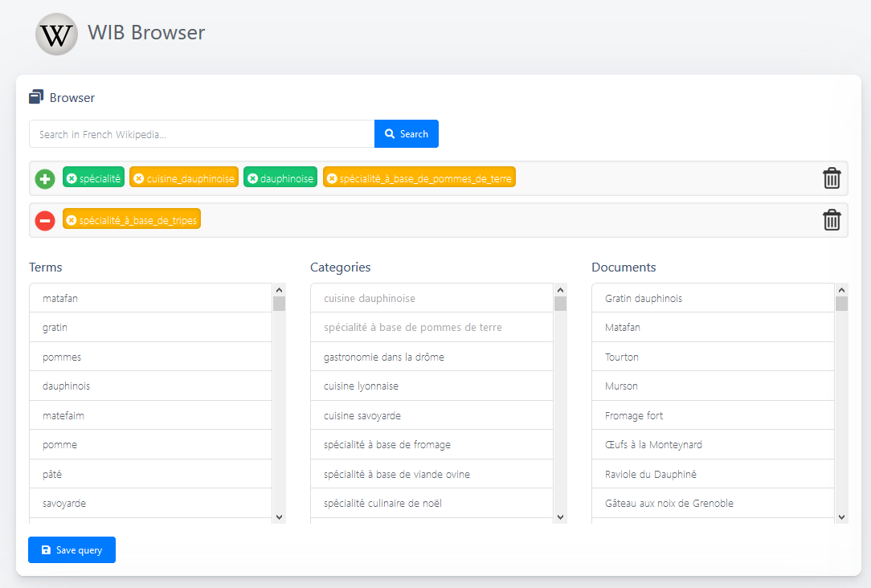Click the Save query button
The image size is (871, 588).
tap(72, 550)
